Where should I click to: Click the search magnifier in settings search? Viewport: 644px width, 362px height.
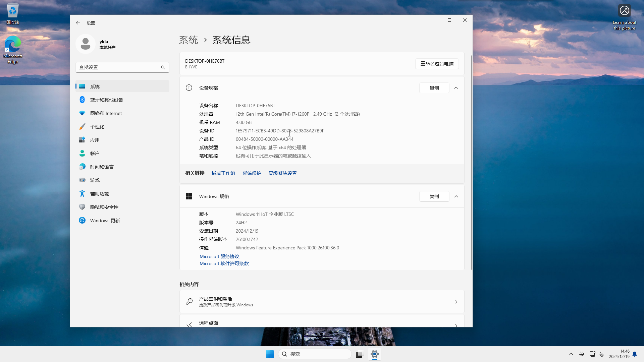pos(163,67)
